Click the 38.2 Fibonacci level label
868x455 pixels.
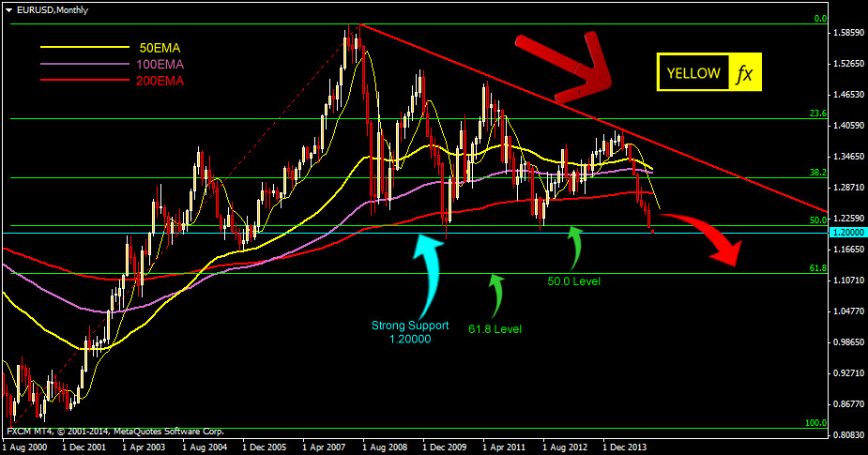(817, 173)
